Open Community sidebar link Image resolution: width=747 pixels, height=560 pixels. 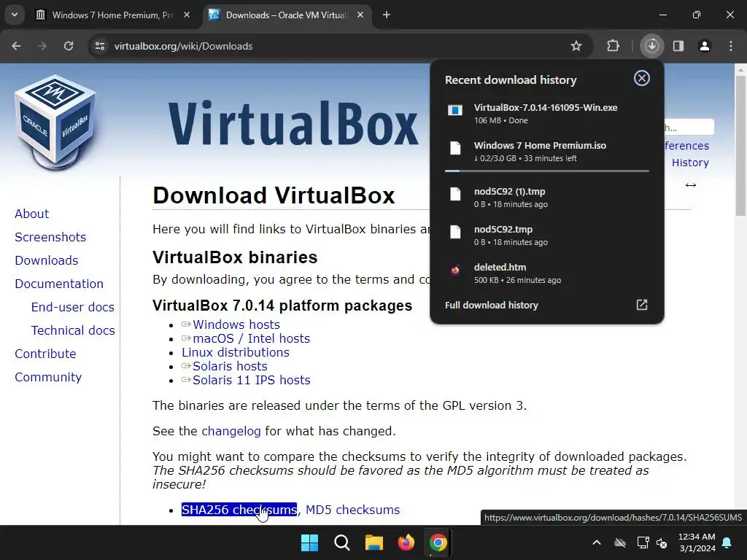pos(48,377)
